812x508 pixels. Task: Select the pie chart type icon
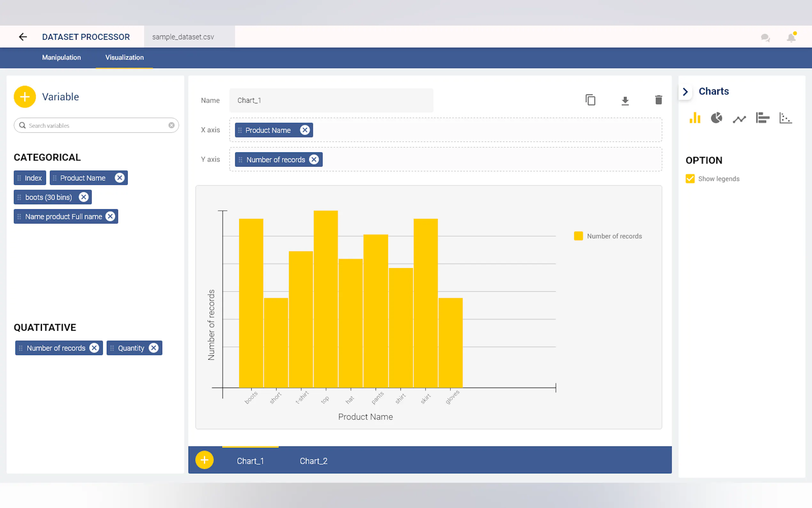pos(716,118)
